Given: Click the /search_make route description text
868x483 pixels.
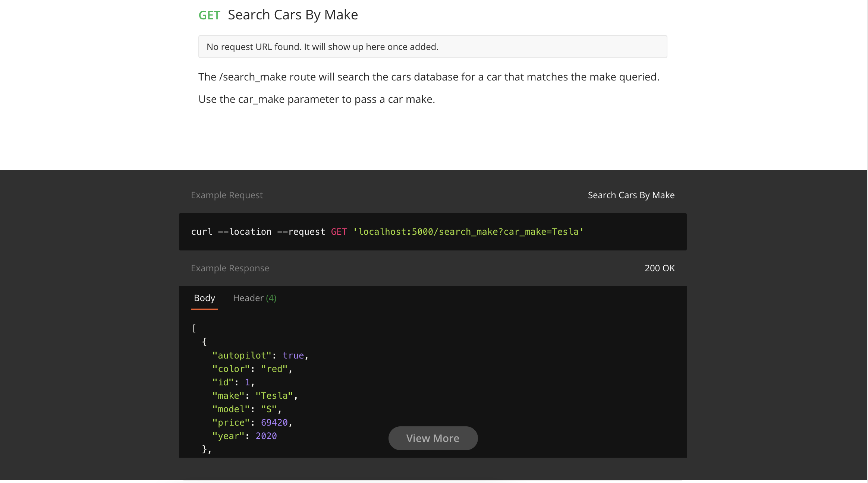Looking at the screenshot, I should (429, 77).
